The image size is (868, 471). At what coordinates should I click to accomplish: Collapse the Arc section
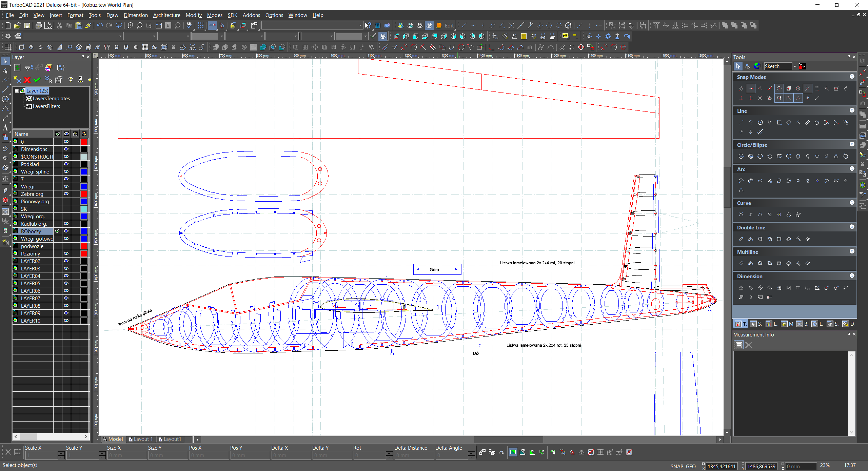[852, 169]
